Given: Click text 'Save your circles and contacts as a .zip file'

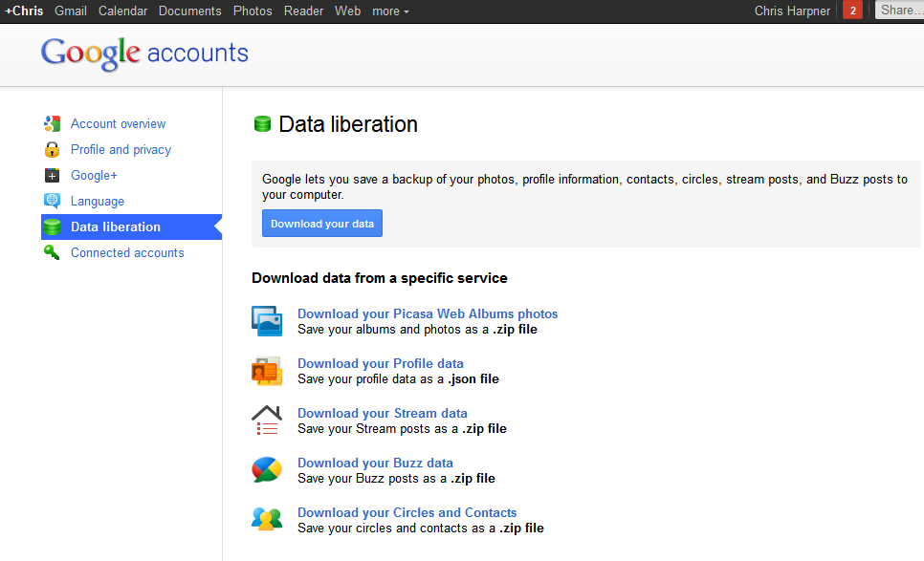Looking at the screenshot, I should pyautogui.click(x=421, y=529).
